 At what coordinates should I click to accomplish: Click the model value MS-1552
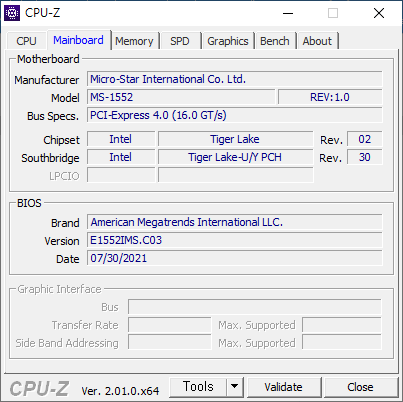tap(181, 97)
